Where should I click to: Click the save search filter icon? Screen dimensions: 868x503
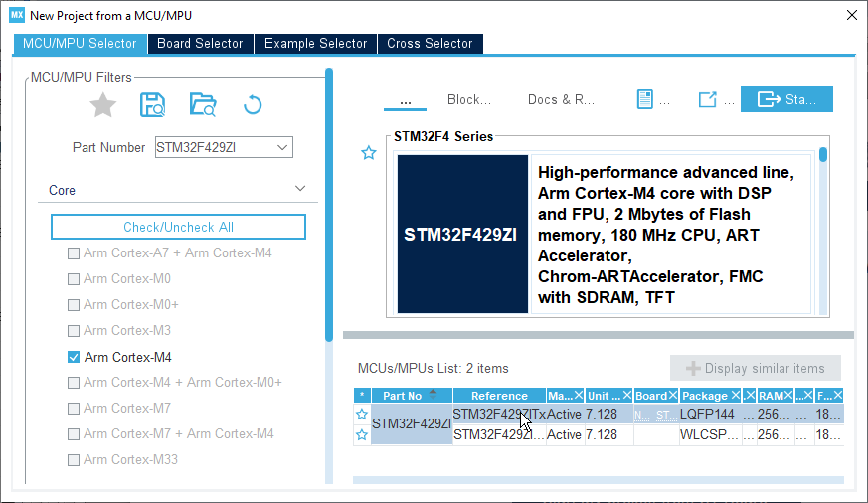(152, 104)
